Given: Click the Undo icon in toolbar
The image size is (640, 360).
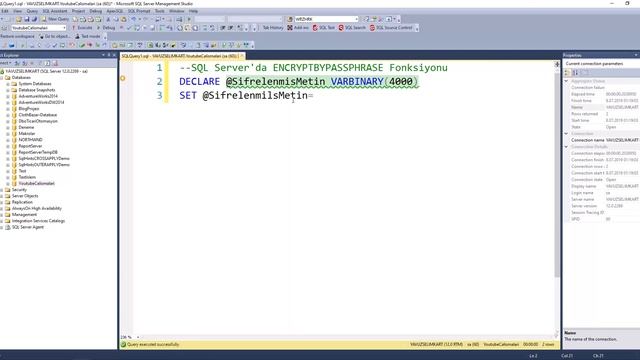Looking at the screenshot, I should pyautogui.click(x=133, y=19).
